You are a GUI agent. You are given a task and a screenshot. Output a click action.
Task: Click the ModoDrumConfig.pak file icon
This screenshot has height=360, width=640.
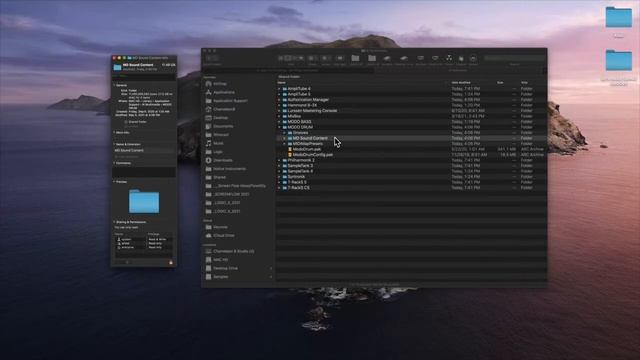pos(290,155)
